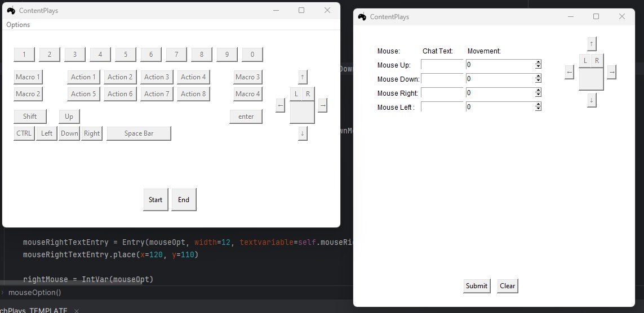Viewport: 644px width, 313px height.
Task: Click the Up key button
Action: tap(69, 117)
